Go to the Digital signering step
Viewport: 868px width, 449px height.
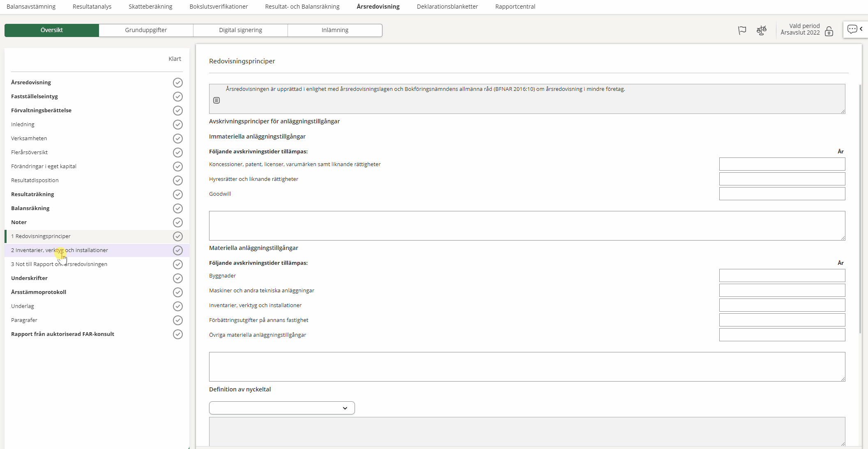240,30
